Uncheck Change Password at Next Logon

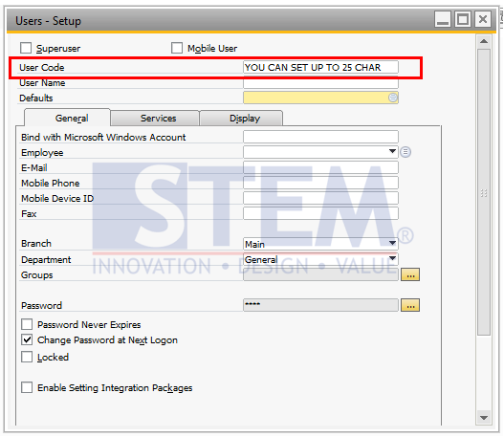27,339
